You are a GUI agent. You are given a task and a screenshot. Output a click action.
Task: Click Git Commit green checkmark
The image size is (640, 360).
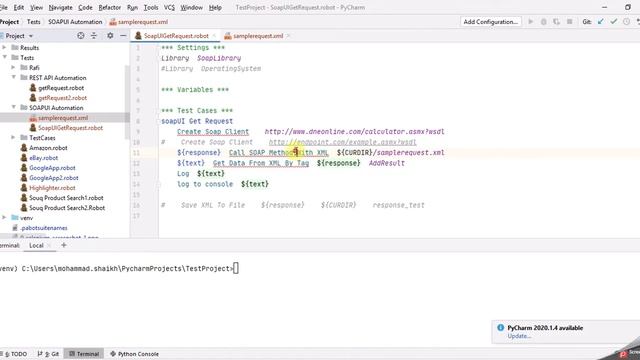(x=613, y=22)
